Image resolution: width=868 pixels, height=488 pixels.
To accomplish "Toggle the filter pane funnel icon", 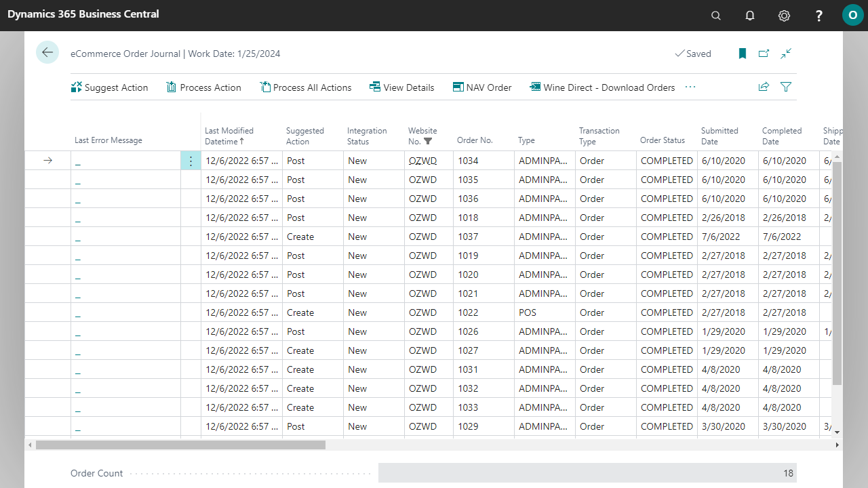I will pyautogui.click(x=786, y=87).
